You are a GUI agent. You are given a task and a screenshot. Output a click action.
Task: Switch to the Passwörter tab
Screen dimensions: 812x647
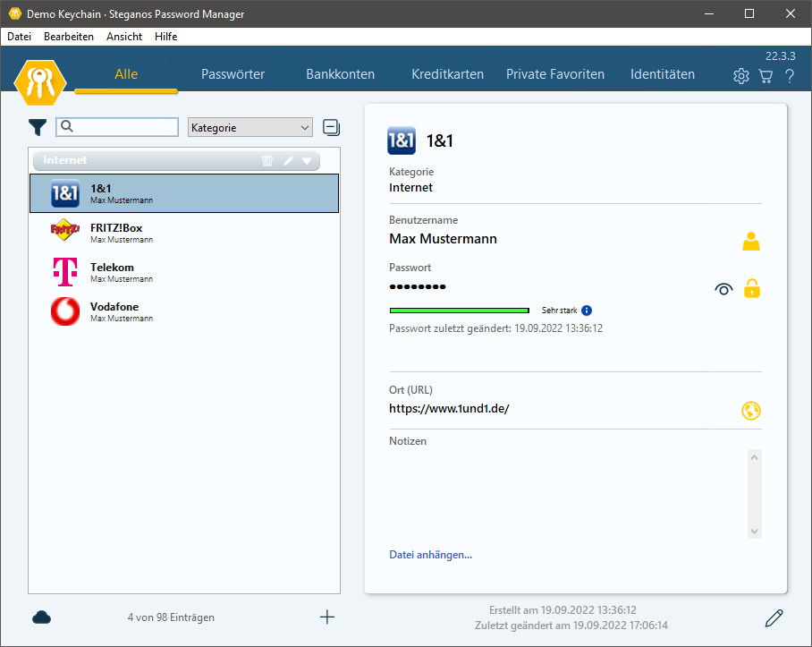point(233,74)
